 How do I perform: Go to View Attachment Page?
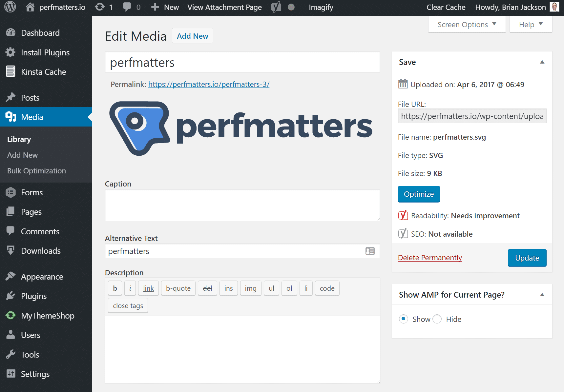click(x=224, y=7)
